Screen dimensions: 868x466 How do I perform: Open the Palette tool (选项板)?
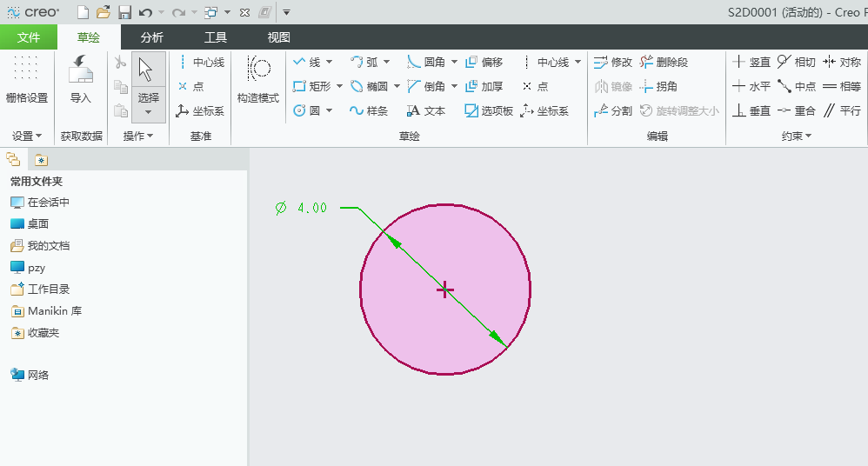pyautogui.click(x=489, y=110)
